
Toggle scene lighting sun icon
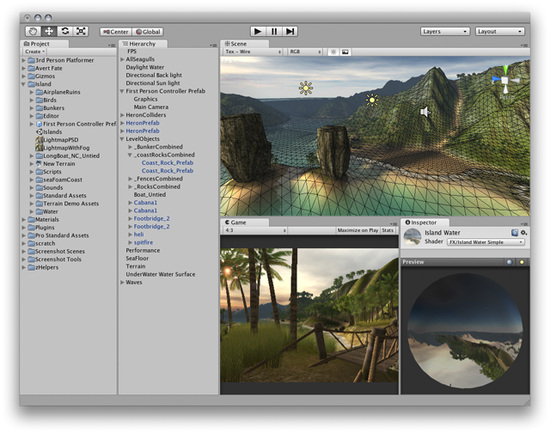333,52
